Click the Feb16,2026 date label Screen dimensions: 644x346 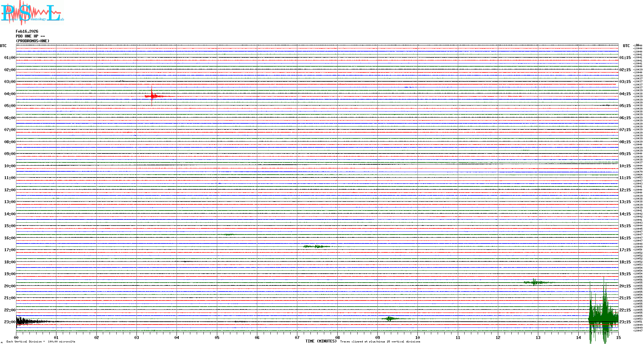click(x=27, y=31)
